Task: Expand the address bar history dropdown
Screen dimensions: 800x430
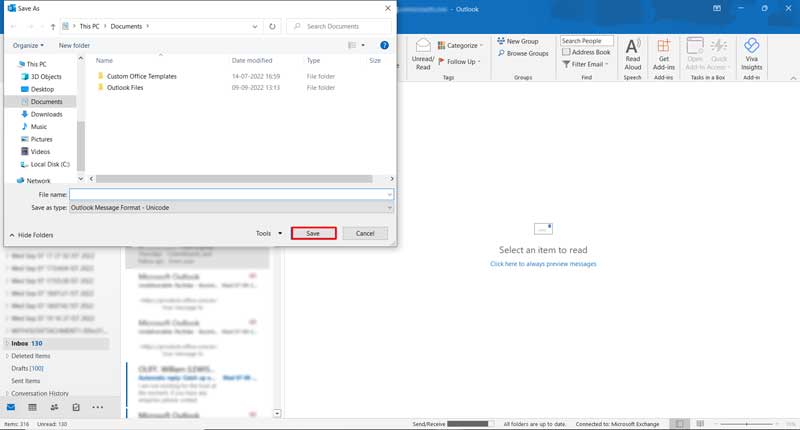Action: click(x=255, y=27)
